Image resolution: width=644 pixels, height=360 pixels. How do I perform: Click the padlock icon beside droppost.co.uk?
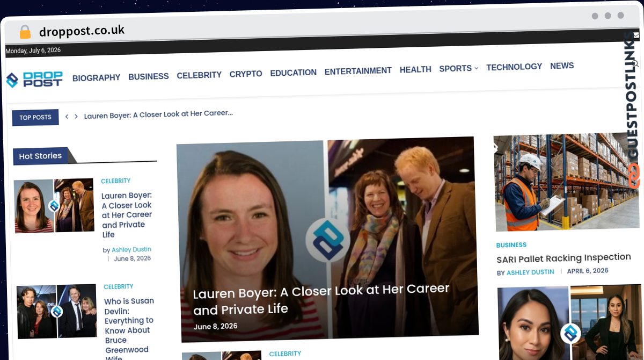point(25,32)
